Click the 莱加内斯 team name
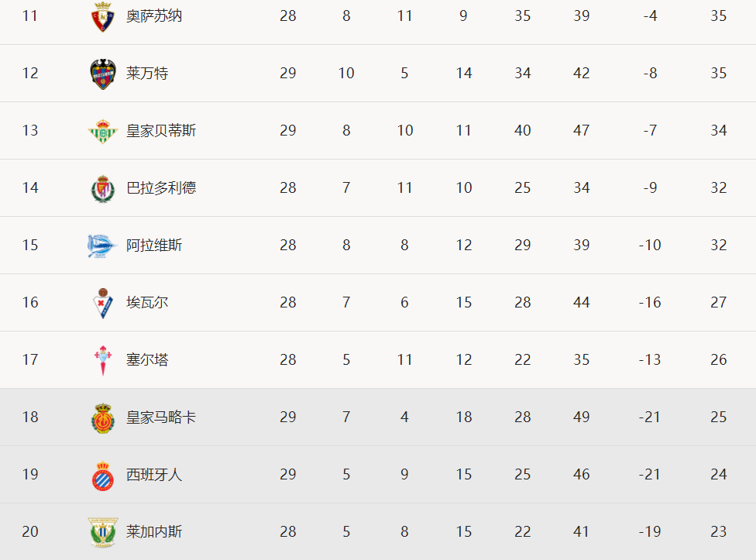The image size is (756, 560). point(154,531)
